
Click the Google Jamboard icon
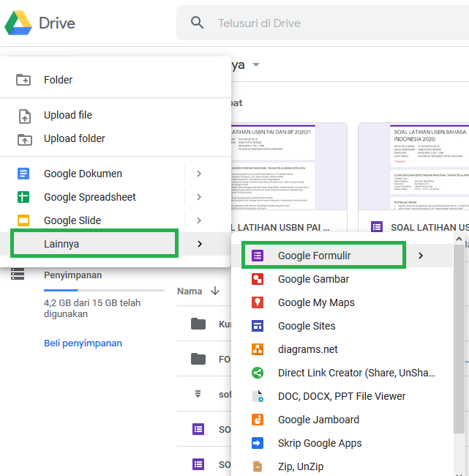258,420
